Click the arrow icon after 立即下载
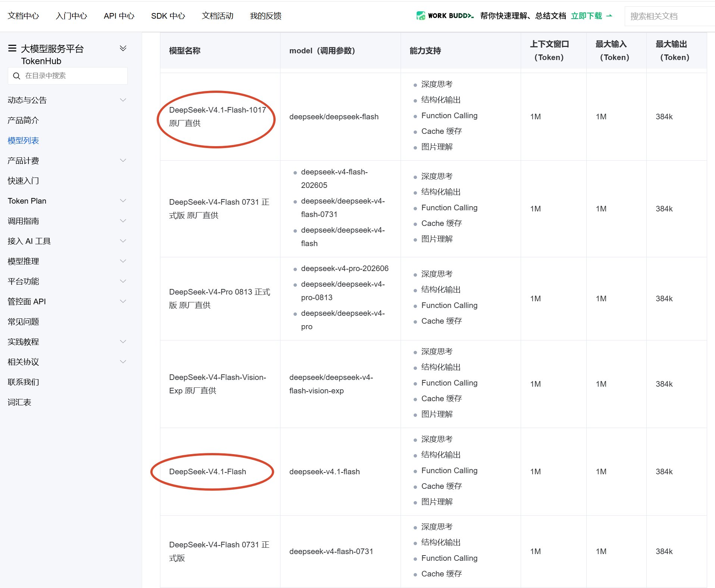The width and height of the screenshot is (715, 588). coord(609,16)
